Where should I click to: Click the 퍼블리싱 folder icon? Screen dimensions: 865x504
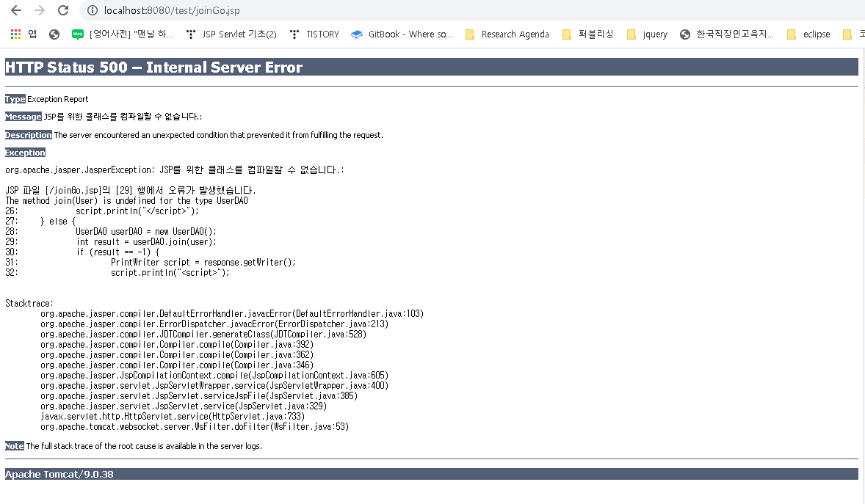point(567,34)
